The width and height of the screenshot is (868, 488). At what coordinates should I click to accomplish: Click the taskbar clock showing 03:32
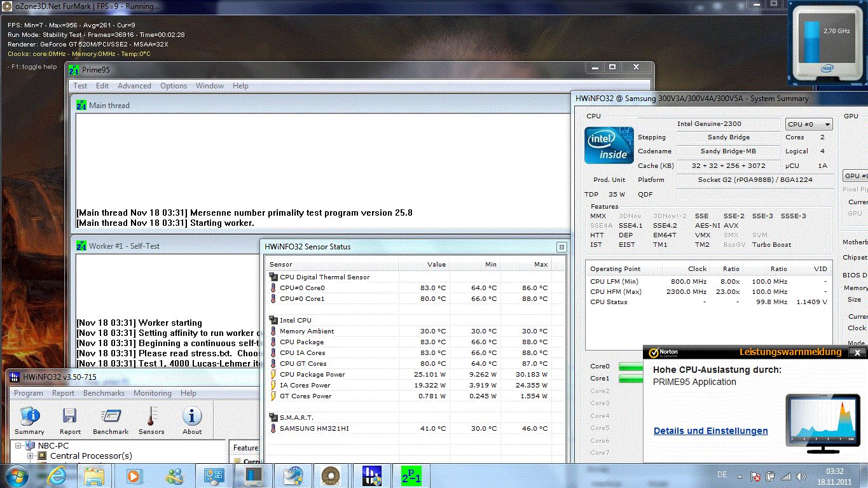[x=834, y=471]
